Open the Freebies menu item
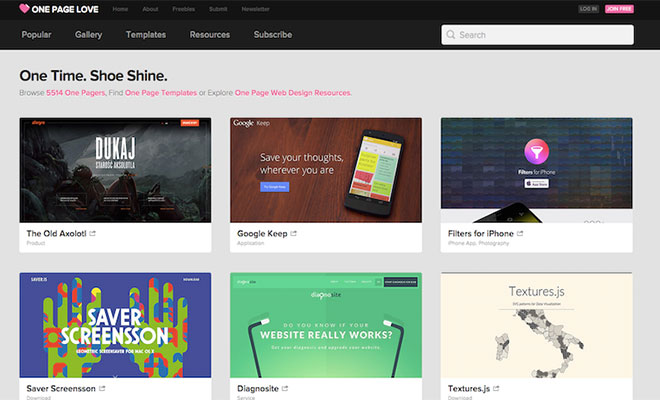 [184, 9]
